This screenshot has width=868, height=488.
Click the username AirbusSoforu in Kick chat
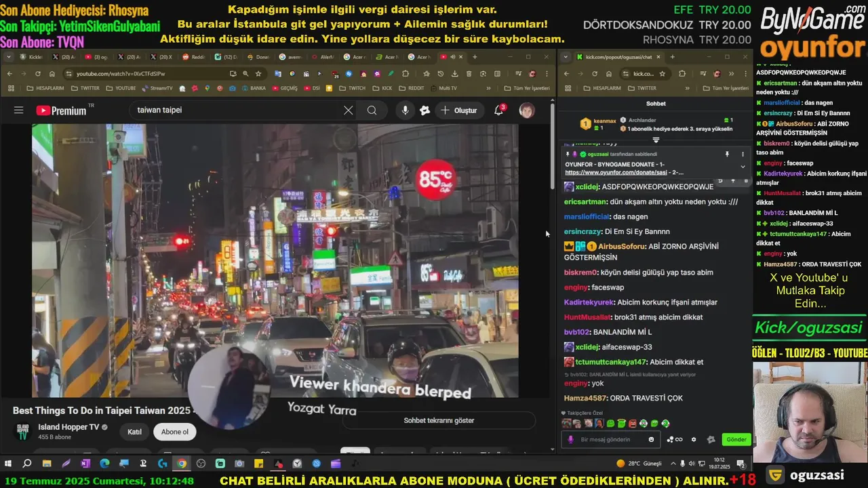tap(620, 247)
